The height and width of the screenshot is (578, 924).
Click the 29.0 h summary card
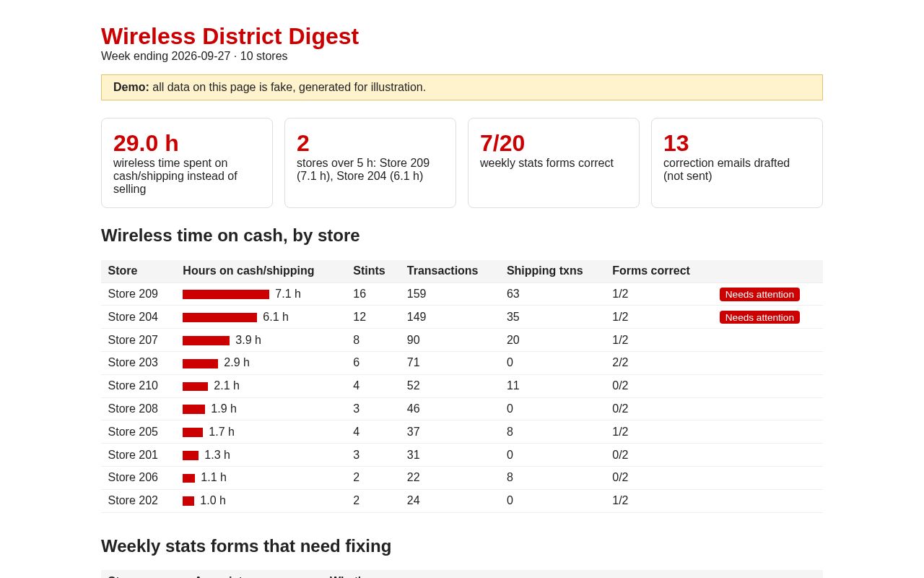pyautogui.click(x=187, y=163)
